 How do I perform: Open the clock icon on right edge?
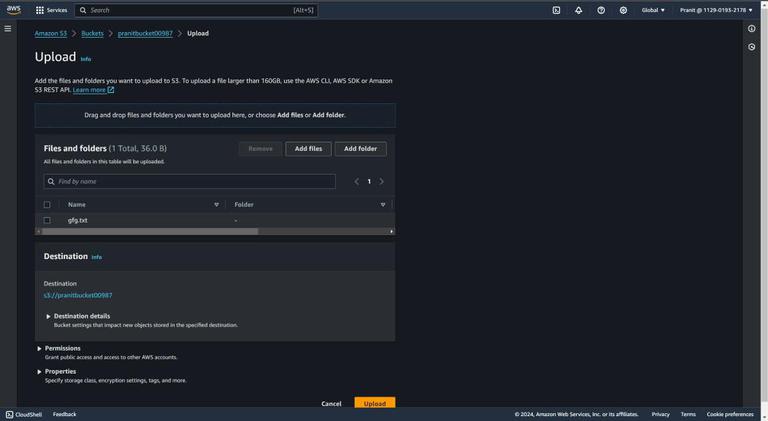coord(751,47)
